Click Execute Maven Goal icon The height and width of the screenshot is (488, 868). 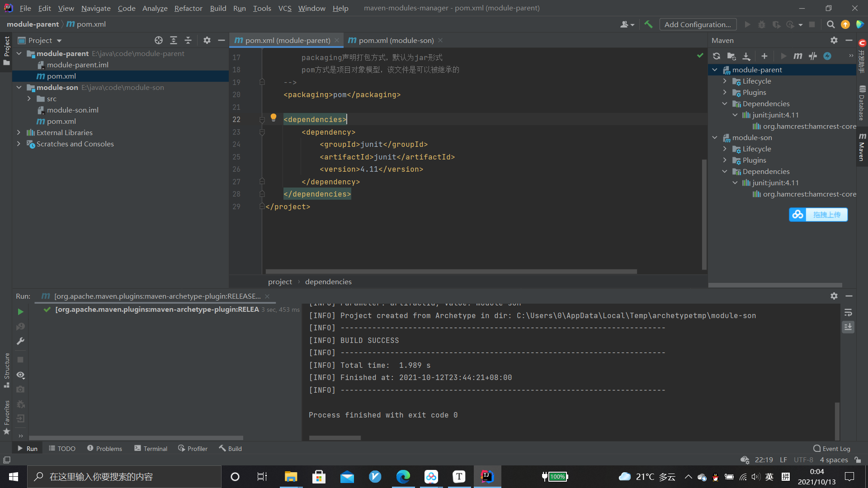click(x=798, y=56)
